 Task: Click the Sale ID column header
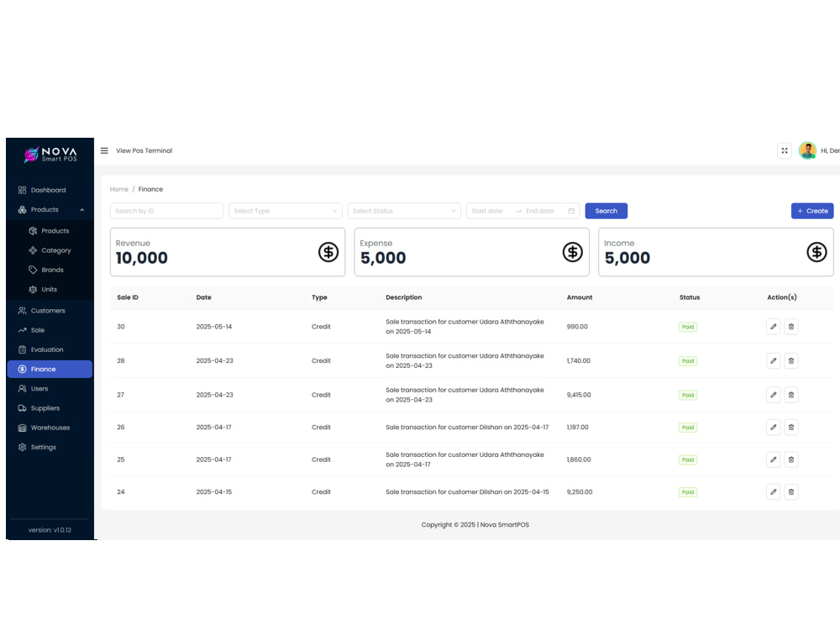pyautogui.click(x=128, y=297)
